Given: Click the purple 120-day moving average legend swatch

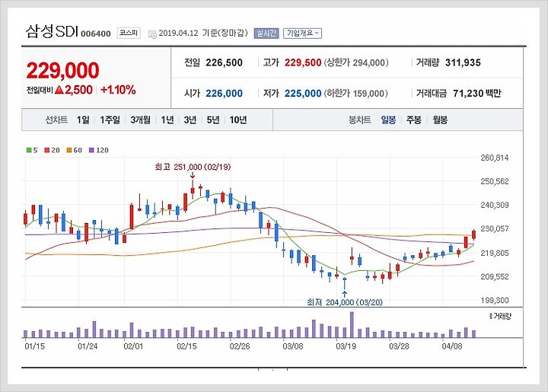Looking at the screenshot, I should coord(91,150).
